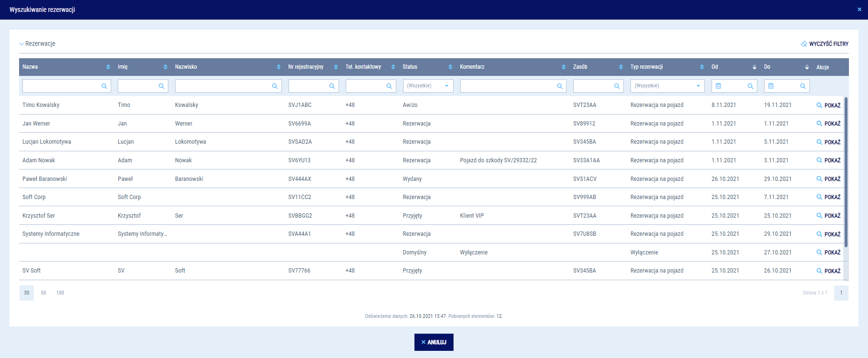Click the search icon in the Nazwisko filter
The width and height of the screenshot is (868, 358).
[275, 86]
